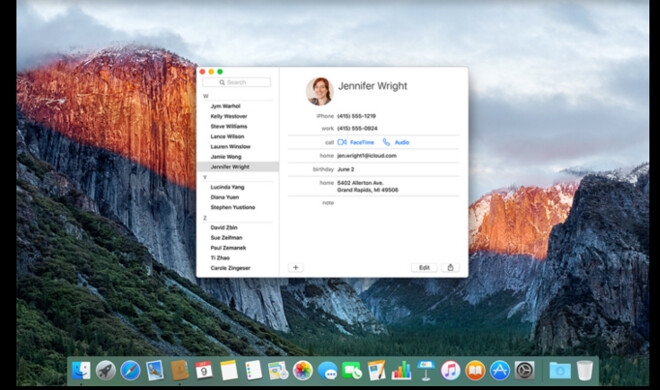The height and width of the screenshot is (390, 660).
Task: Click the Contacts book icon in dock
Action: tap(179, 371)
